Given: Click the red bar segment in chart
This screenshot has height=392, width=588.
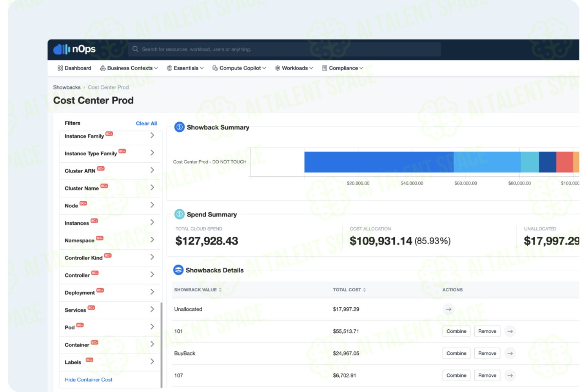Looking at the screenshot, I should pyautogui.click(x=564, y=162).
